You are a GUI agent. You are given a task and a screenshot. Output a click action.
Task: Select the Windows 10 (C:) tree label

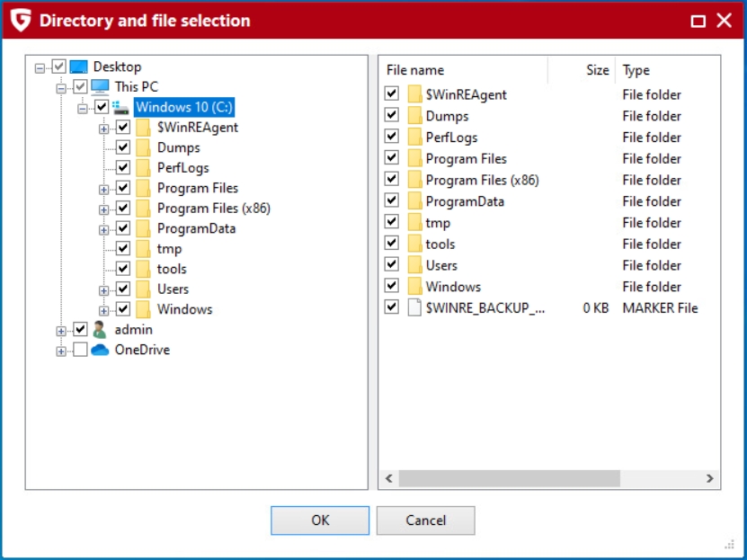pyautogui.click(x=184, y=107)
